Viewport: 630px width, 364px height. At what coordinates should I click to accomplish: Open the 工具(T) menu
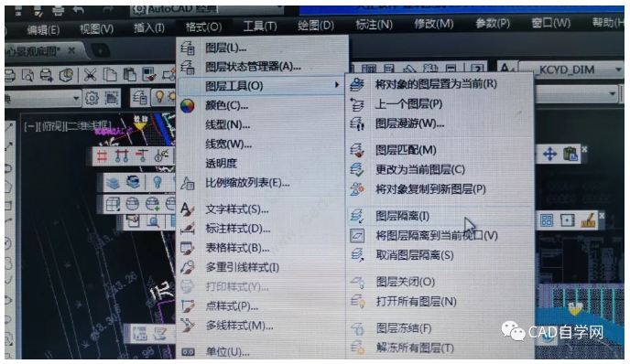[260, 27]
